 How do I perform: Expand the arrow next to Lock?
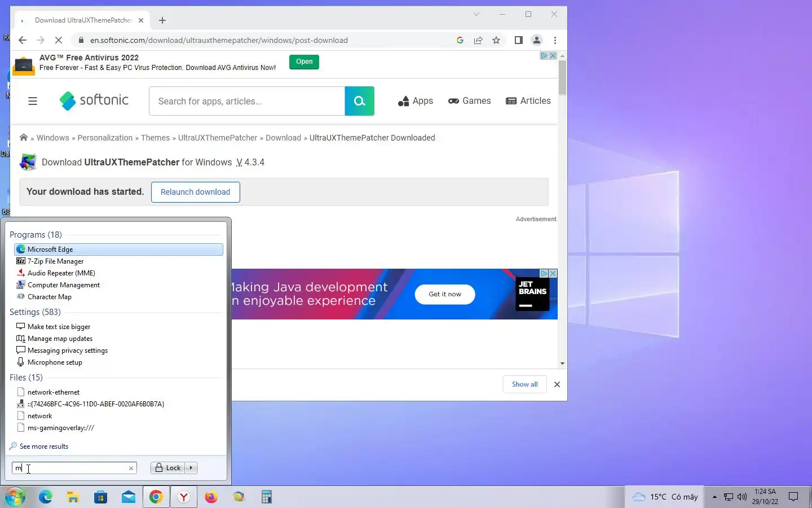(191, 468)
